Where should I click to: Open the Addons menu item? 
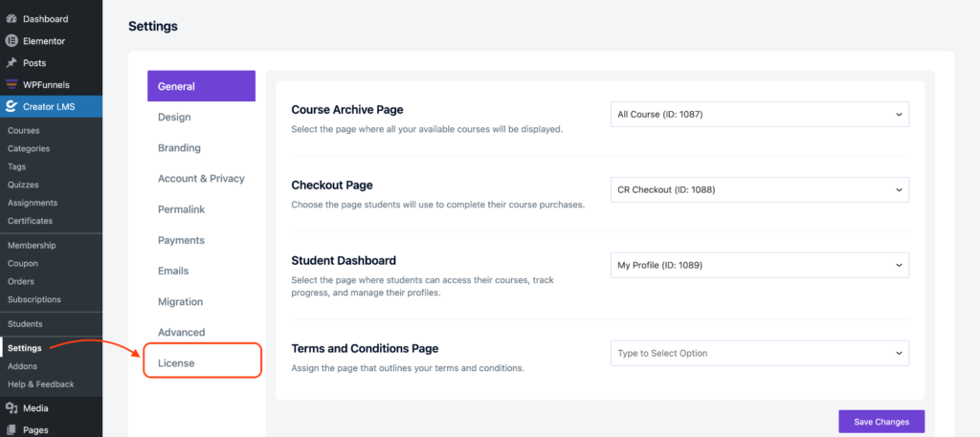coord(22,366)
